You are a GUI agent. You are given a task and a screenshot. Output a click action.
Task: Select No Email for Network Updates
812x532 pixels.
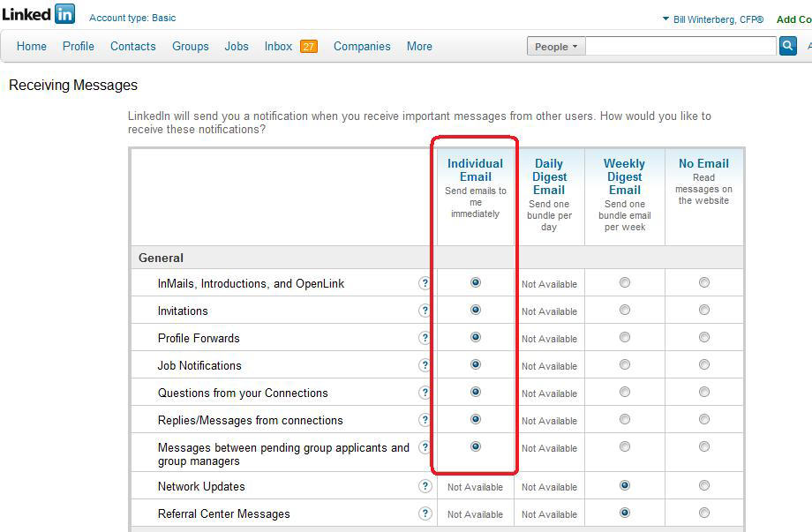(703, 485)
